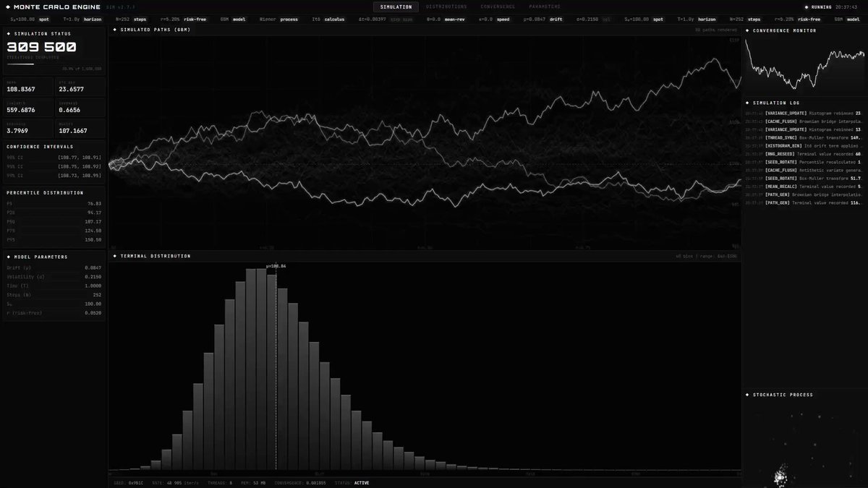868x488 pixels.
Task: Click the Terminal Distribution panel diamond icon
Action: point(113,256)
